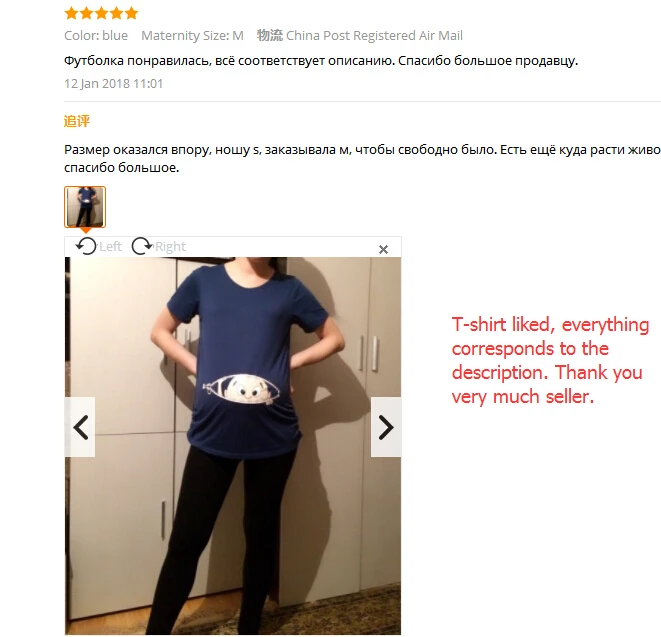Click the third orange rating star

coord(101,13)
